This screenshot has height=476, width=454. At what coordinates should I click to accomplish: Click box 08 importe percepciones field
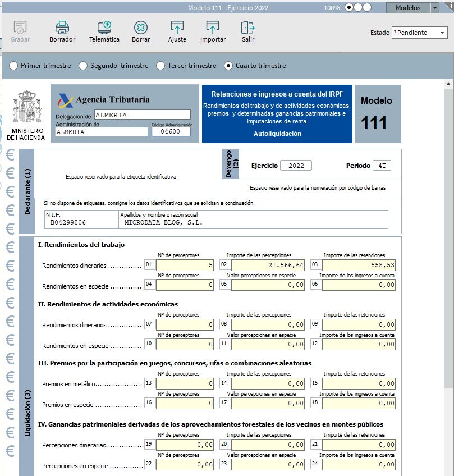268,324
